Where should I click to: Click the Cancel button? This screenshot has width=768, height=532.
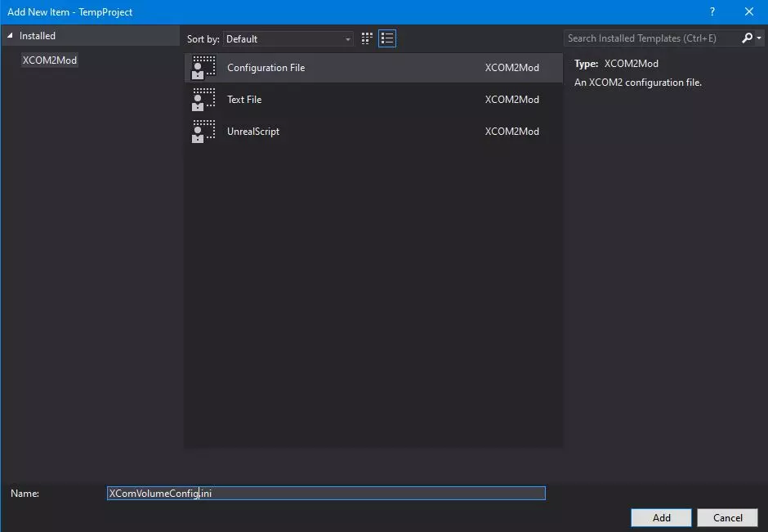727,518
